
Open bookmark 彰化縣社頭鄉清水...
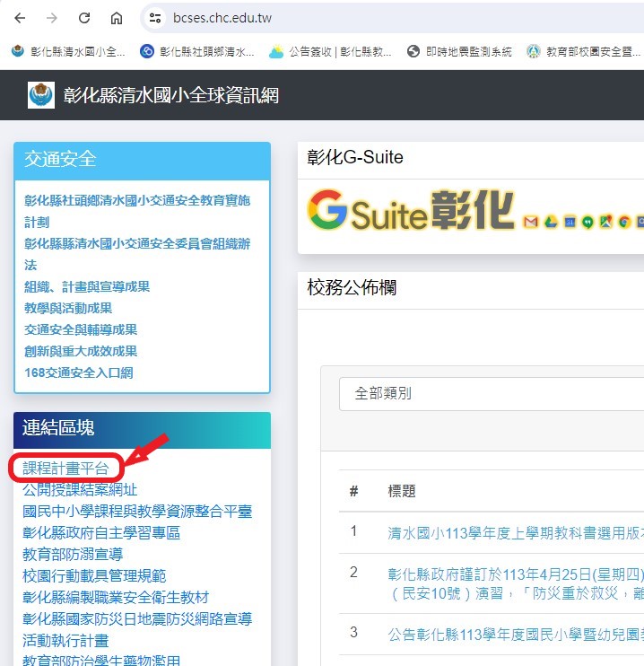coord(197,52)
